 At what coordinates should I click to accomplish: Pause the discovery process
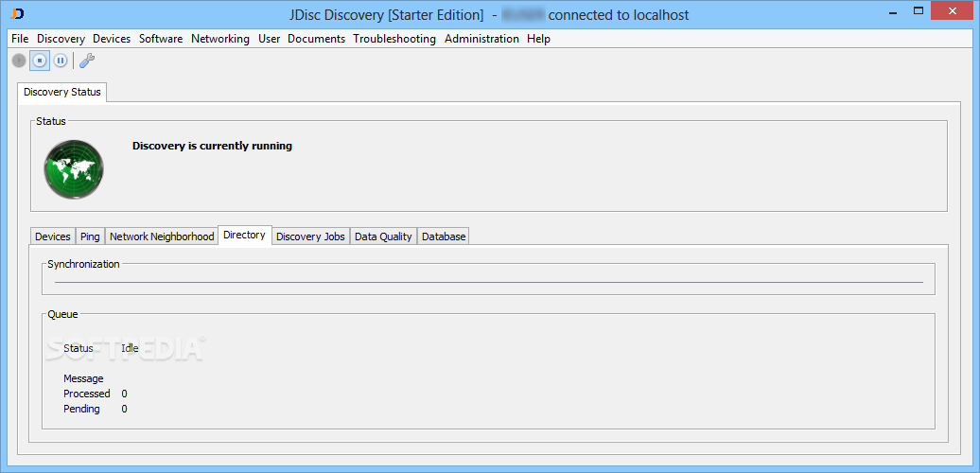[x=60, y=61]
